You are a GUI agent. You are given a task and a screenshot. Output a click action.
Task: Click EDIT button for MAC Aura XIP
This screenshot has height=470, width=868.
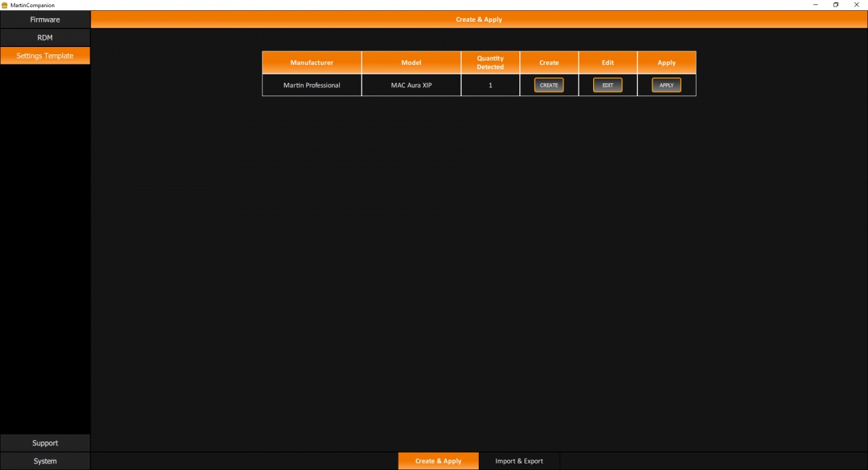tap(608, 85)
